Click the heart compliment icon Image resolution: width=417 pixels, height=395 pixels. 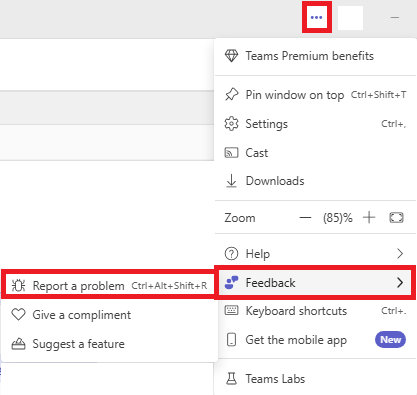pos(18,315)
